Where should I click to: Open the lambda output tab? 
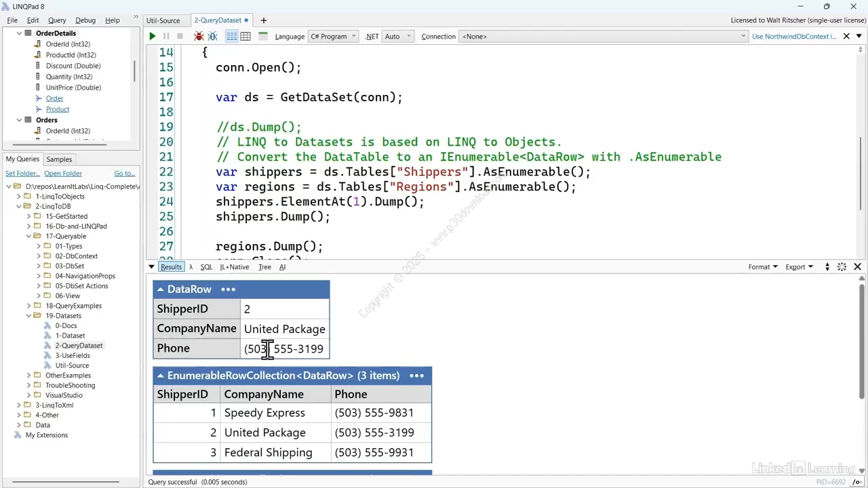(x=191, y=267)
